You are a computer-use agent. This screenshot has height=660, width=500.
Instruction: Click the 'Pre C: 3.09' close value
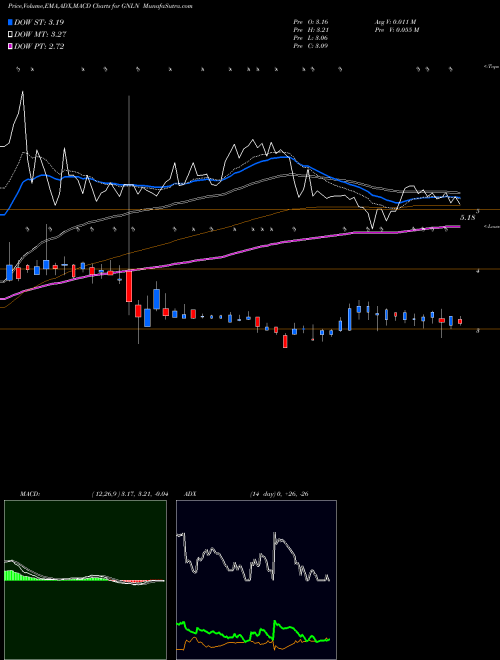click(311, 45)
